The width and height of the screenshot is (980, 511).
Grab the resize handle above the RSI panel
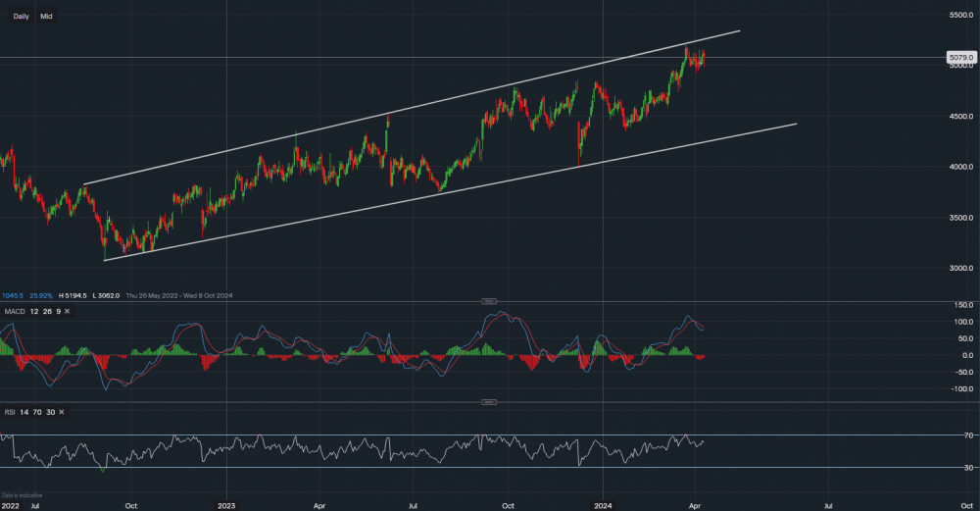click(x=490, y=402)
